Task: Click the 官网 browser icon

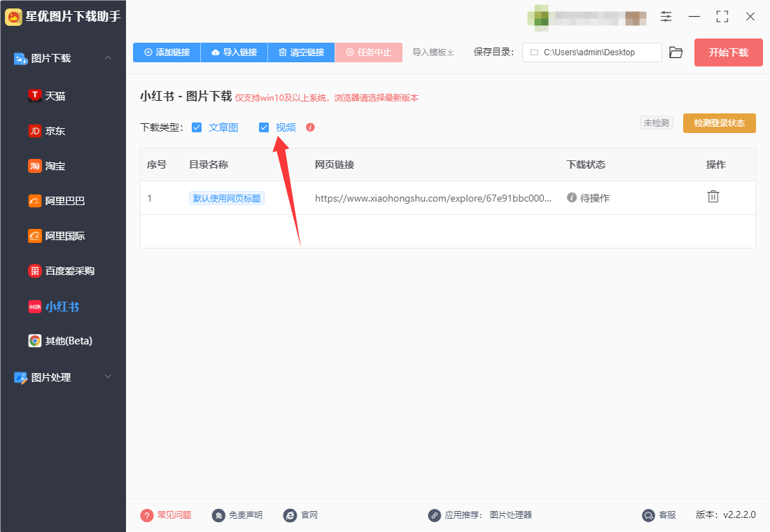Action: coord(290,515)
